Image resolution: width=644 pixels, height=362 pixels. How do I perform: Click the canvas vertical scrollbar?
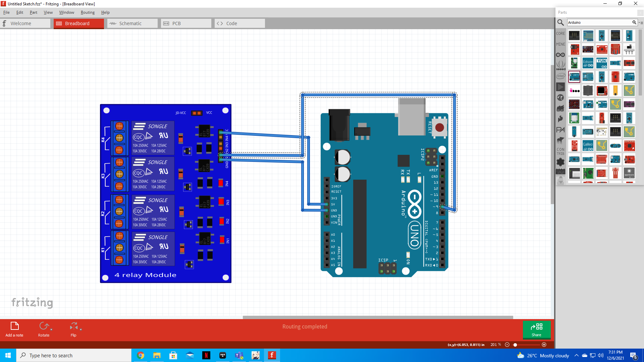click(552, 134)
